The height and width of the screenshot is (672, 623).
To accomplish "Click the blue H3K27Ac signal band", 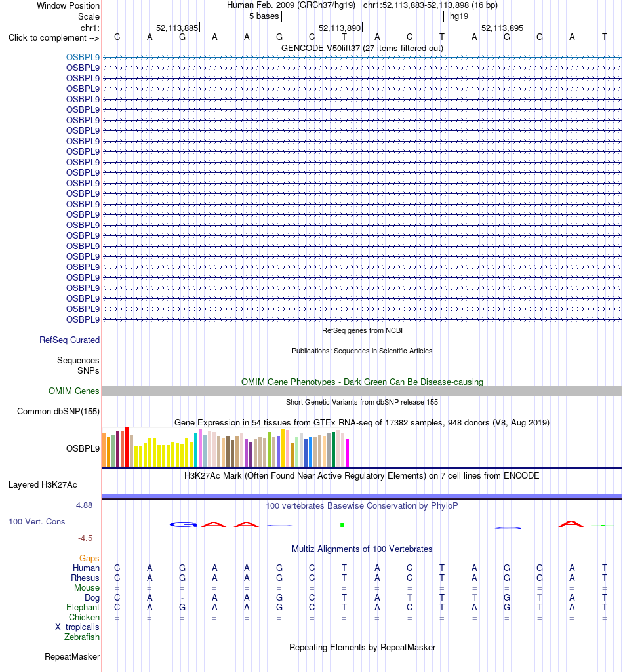I will 362,496.
